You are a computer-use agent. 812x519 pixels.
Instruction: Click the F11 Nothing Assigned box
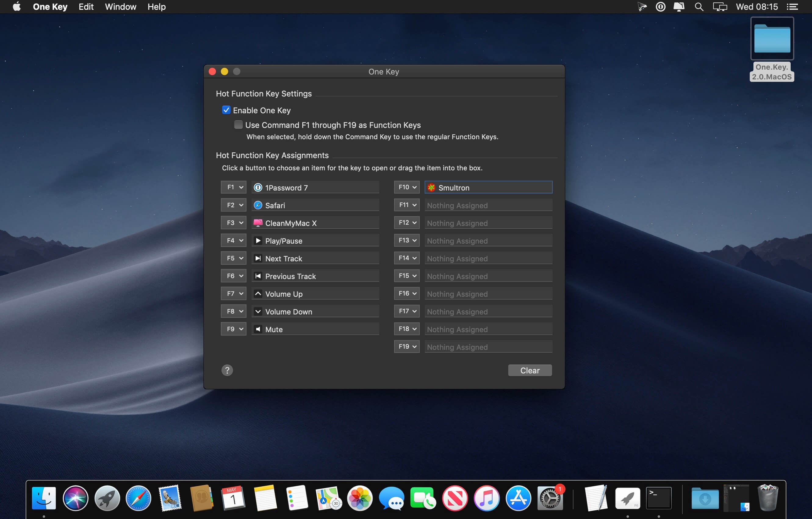click(x=488, y=205)
